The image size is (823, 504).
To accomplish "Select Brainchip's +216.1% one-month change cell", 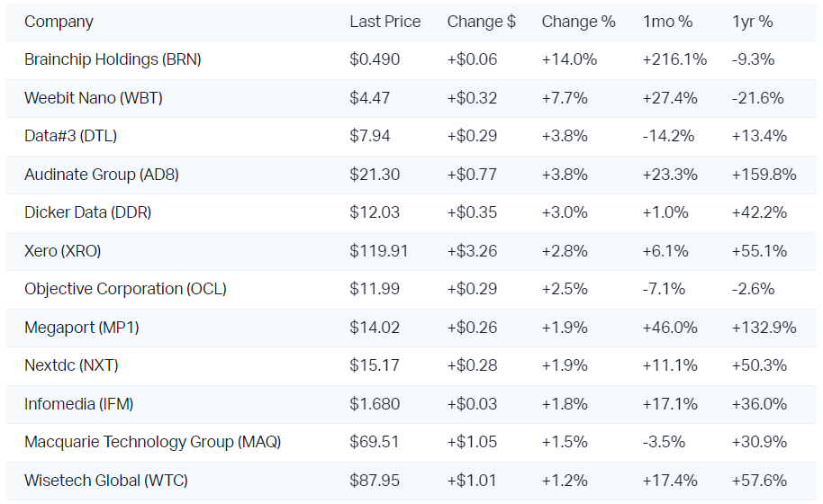I will click(x=674, y=59).
